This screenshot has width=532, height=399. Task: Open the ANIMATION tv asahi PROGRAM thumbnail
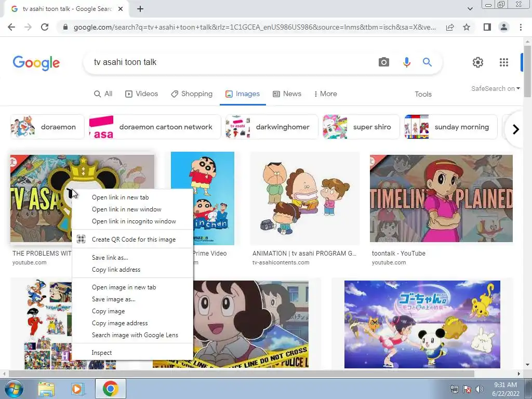click(304, 198)
